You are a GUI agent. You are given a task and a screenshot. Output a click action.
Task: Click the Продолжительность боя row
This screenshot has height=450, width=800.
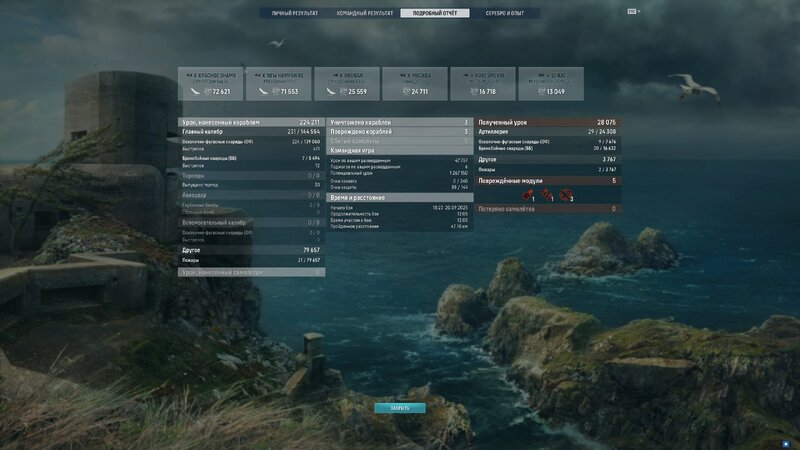coord(399,214)
